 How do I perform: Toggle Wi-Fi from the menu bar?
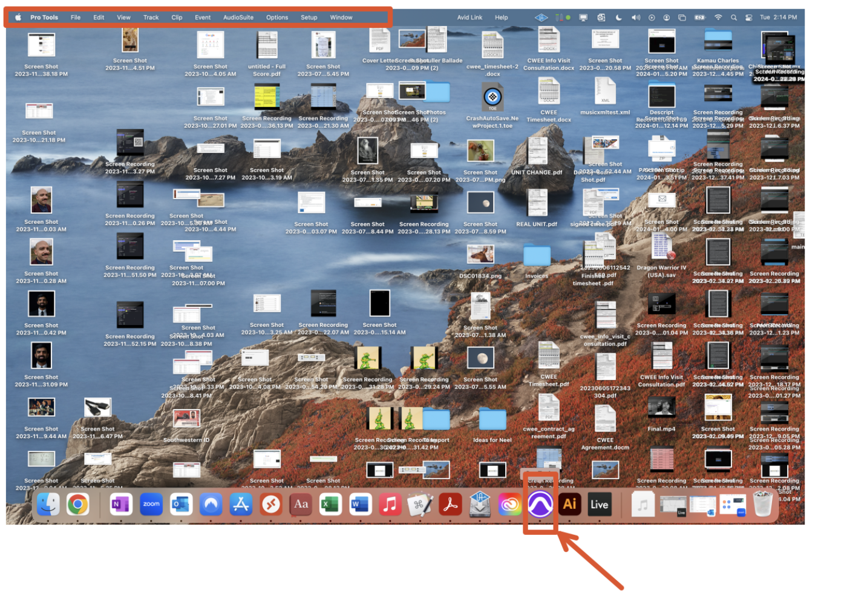coord(718,18)
